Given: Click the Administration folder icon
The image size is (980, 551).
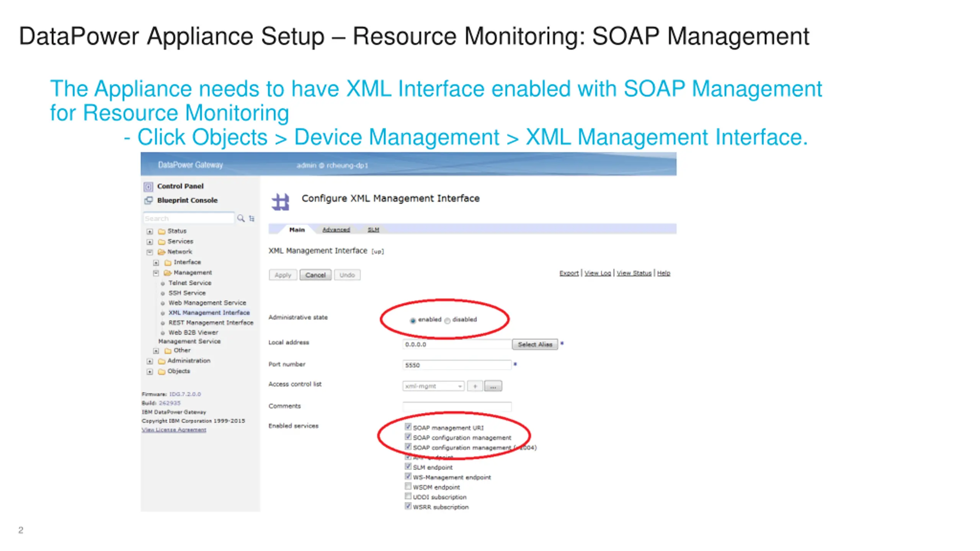Looking at the screenshot, I should (x=162, y=361).
